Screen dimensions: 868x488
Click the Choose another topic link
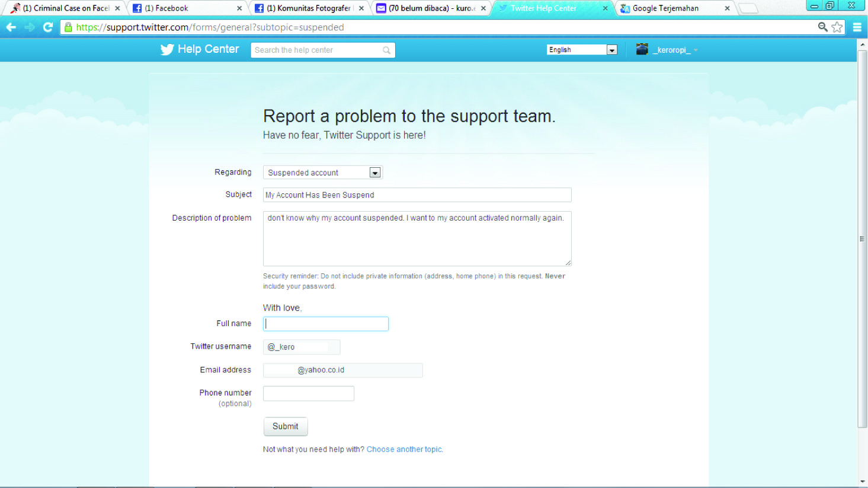[x=404, y=449]
